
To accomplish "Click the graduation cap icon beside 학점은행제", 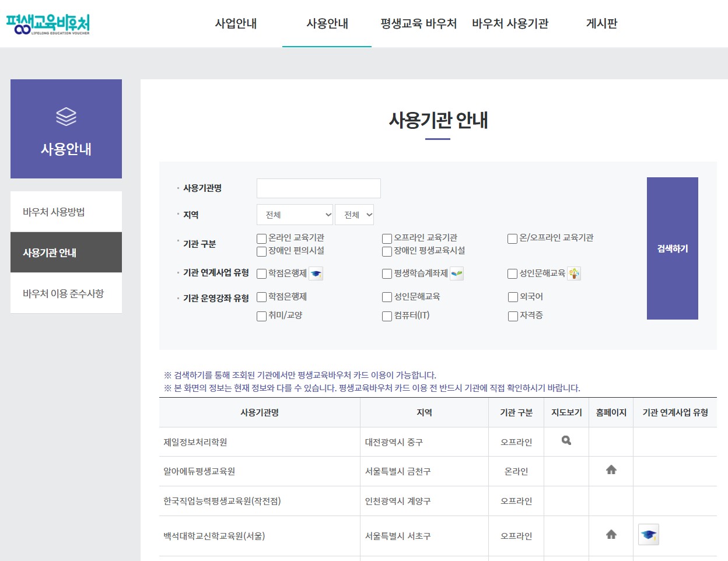I will click(x=316, y=273).
